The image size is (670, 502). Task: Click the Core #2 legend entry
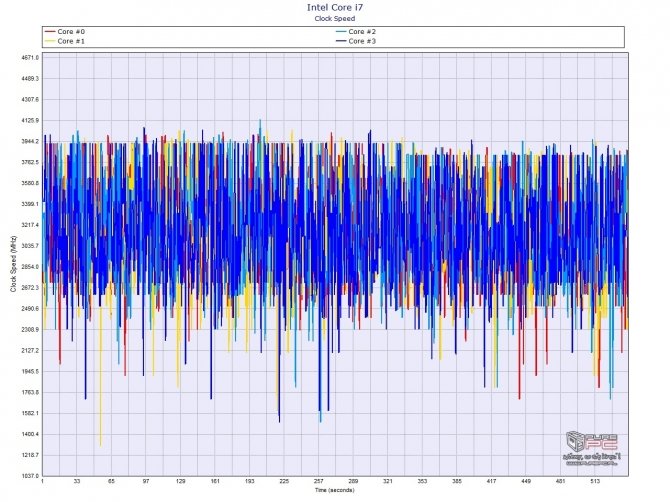pos(356,32)
